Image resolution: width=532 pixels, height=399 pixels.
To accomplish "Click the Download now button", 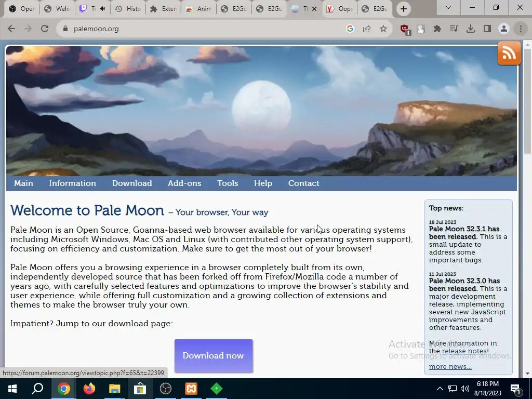I will [x=214, y=355].
